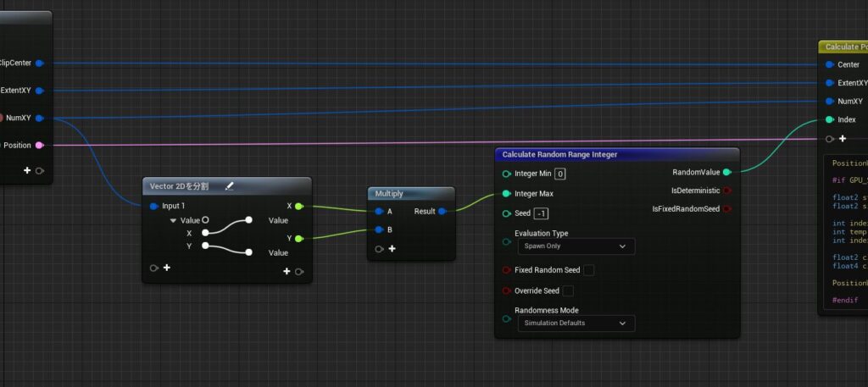Viewport: 868px width, 387px height.
Task: Click the Override Seed input pin
Action: (x=506, y=290)
